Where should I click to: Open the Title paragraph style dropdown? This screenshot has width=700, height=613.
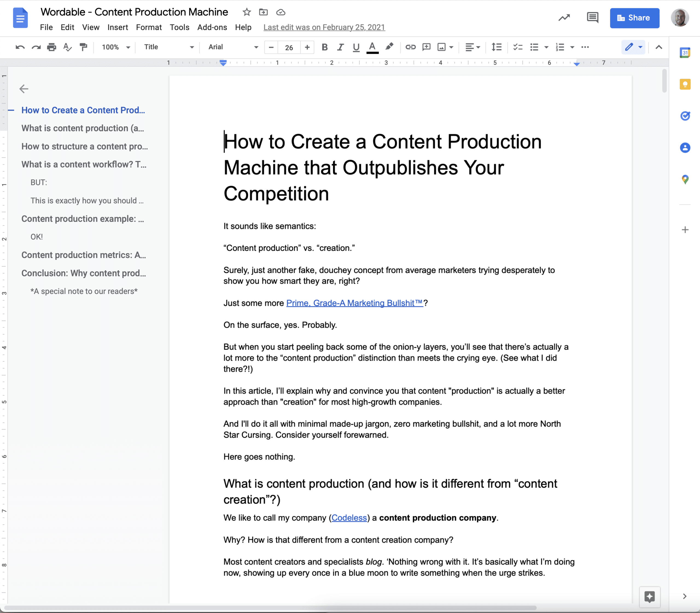(x=168, y=47)
